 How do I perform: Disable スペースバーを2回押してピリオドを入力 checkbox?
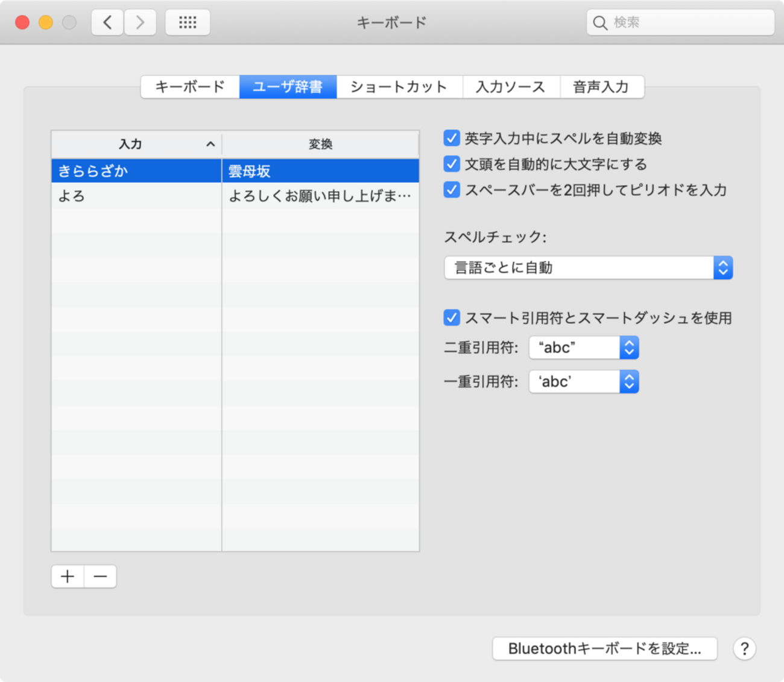(452, 190)
